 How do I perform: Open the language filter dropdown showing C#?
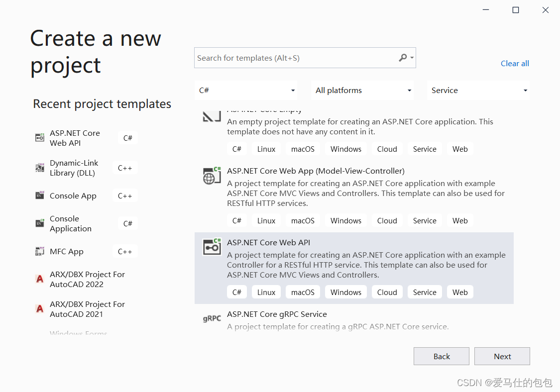coord(246,91)
